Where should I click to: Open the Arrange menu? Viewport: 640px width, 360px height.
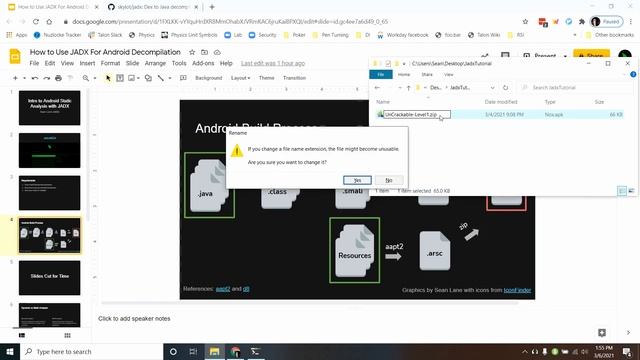pyautogui.click(x=155, y=63)
